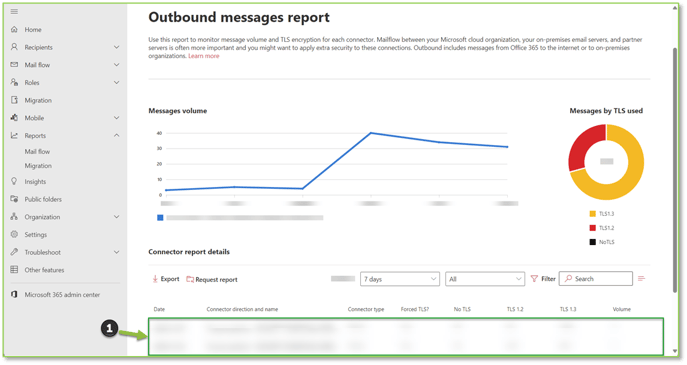The image size is (687, 365).
Task: Open the Learn more link
Action: pos(204,56)
